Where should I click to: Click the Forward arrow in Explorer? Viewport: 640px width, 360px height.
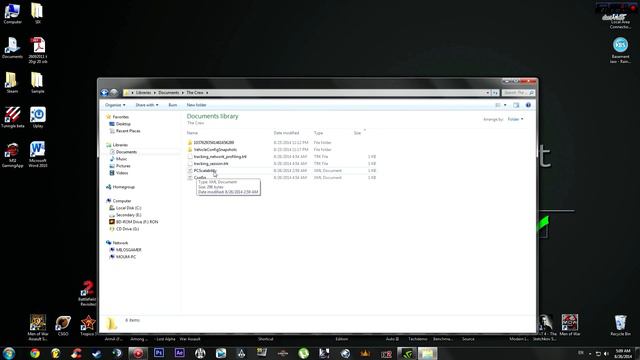(x=114, y=93)
